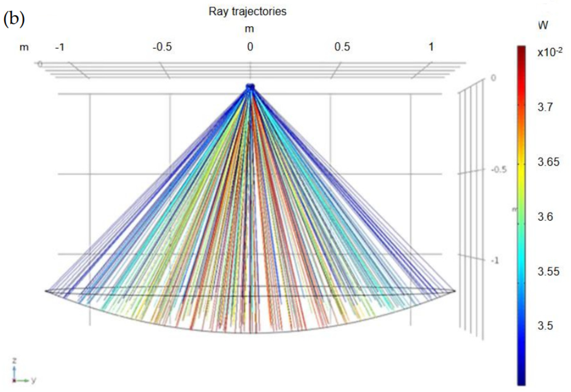Click the '(b)' panel label
The image size is (571, 392).
coord(14,19)
